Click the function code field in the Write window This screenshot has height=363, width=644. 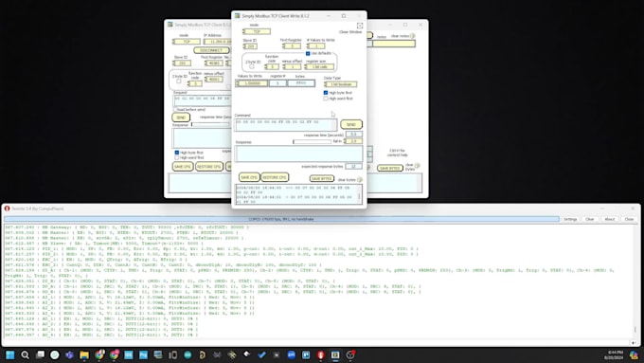coord(272,66)
